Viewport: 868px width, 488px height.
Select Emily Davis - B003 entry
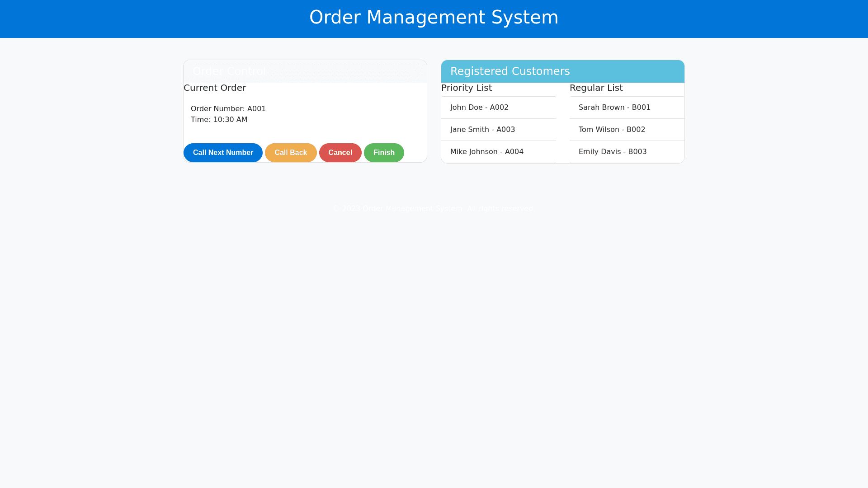(x=613, y=152)
